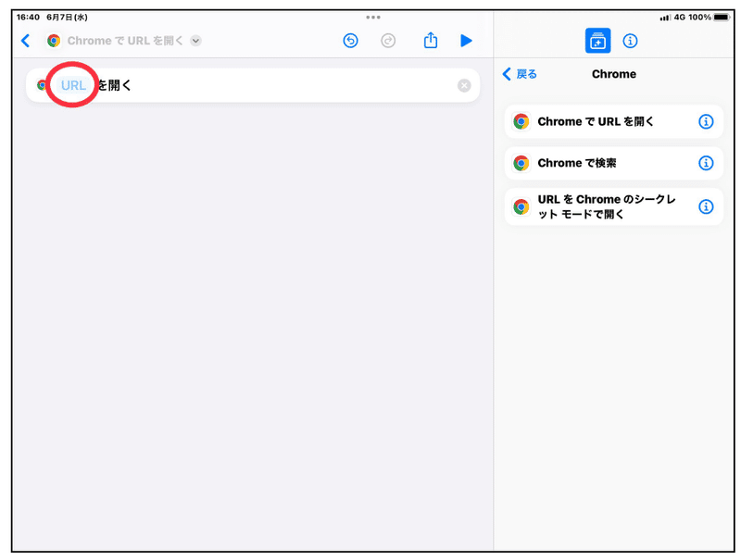Tap the Chrome icon in the action row
741x560 pixels.
[42, 85]
